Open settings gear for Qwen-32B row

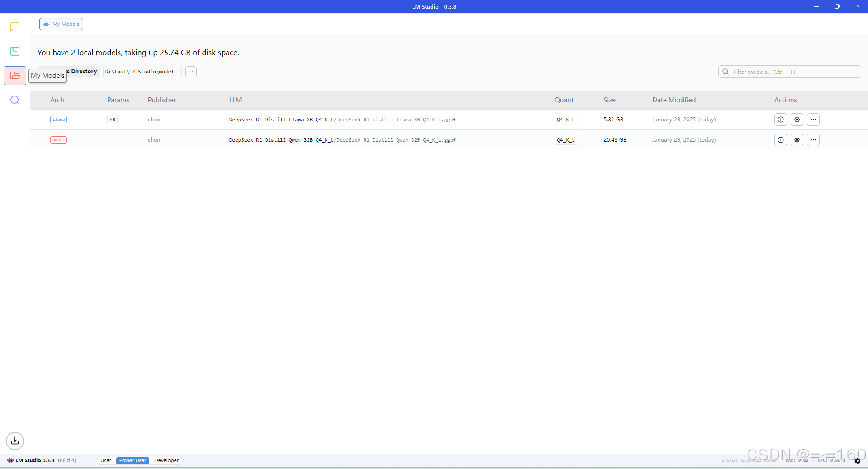pos(797,140)
